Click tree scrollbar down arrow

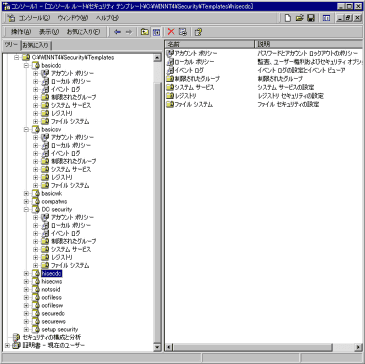(157, 347)
